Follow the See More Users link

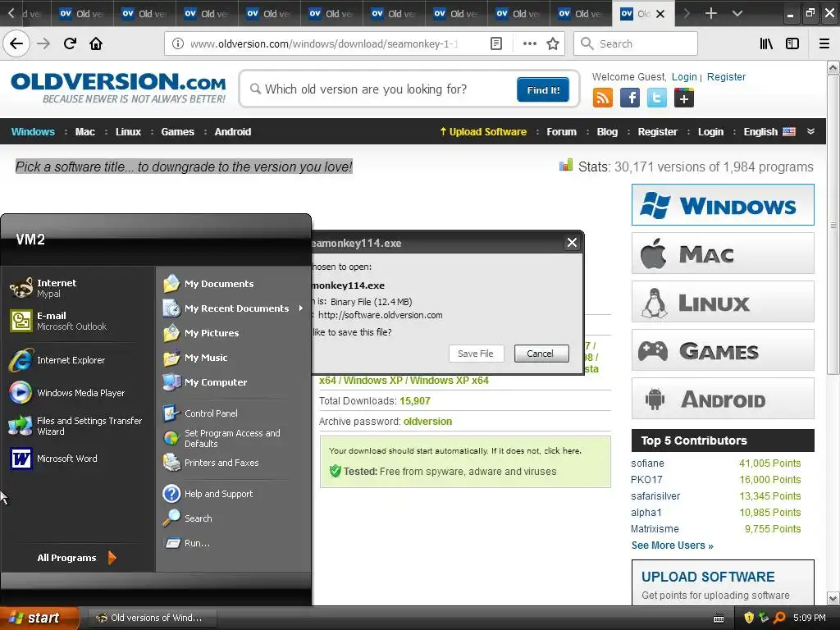pos(672,546)
